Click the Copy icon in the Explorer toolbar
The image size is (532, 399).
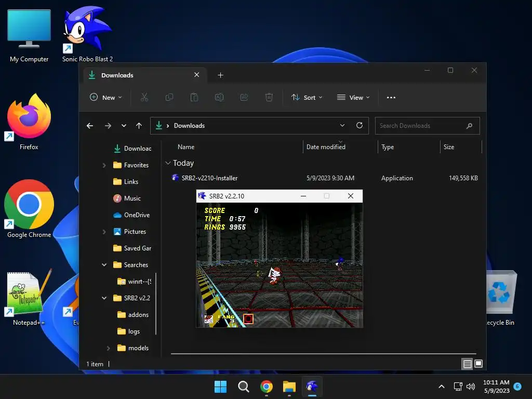[169, 97]
